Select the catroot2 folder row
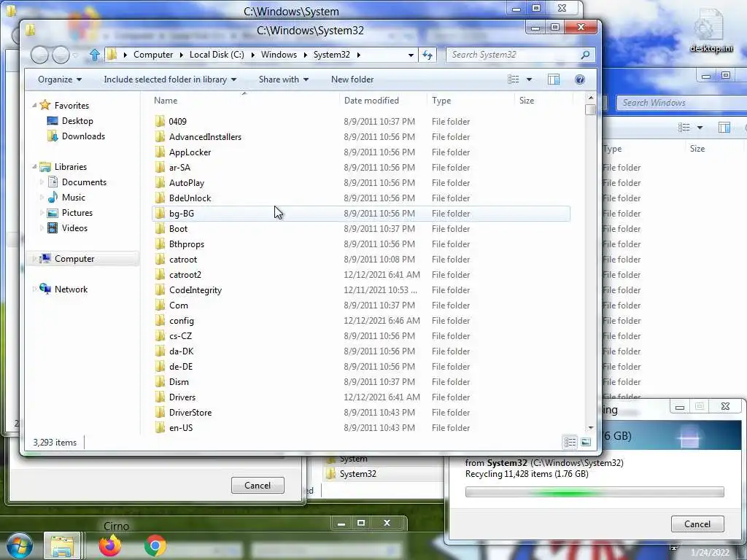The width and height of the screenshot is (747, 560). tap(361, 274)
